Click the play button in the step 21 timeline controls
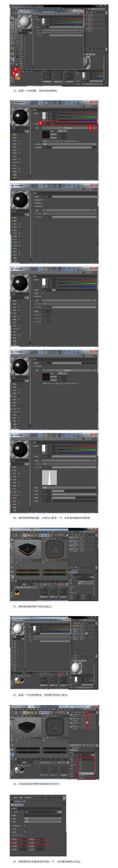Image resolution: width=118 pixels, height=868 pixels. click(45, 584)
